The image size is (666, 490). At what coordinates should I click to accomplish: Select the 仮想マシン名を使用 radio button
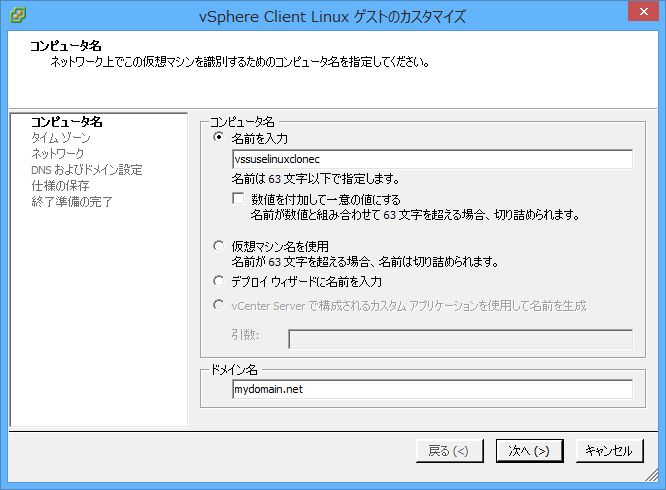click(x=218, y=245)
